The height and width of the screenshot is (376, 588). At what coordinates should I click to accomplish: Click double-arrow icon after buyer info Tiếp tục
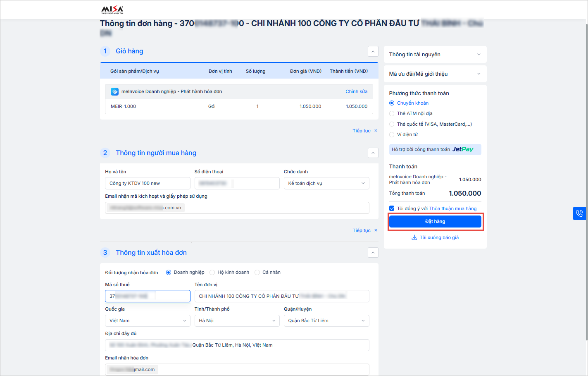[376, 230]
